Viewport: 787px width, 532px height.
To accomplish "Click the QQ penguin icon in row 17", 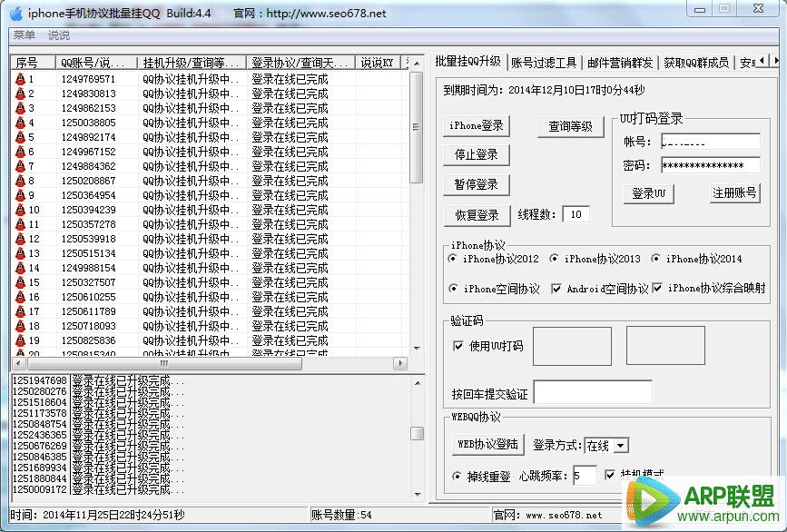I will point(21,311).
